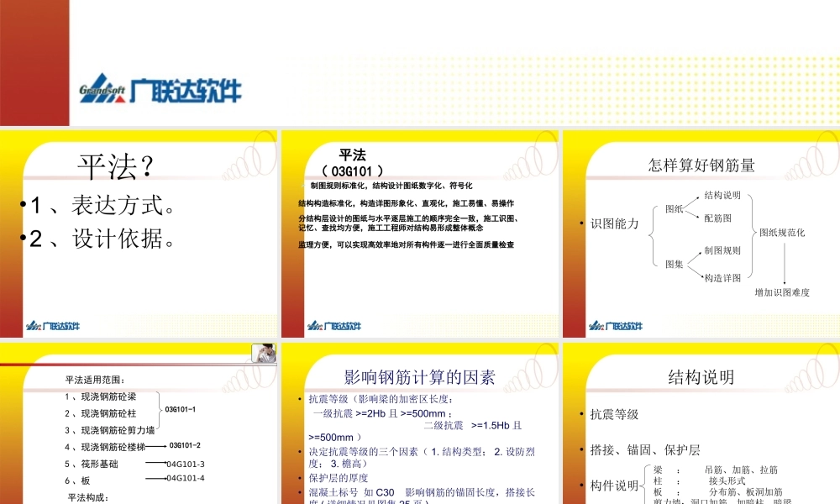
Task: Select the row '6、板'
Action: pyautogui.click(x=77, y=480)
